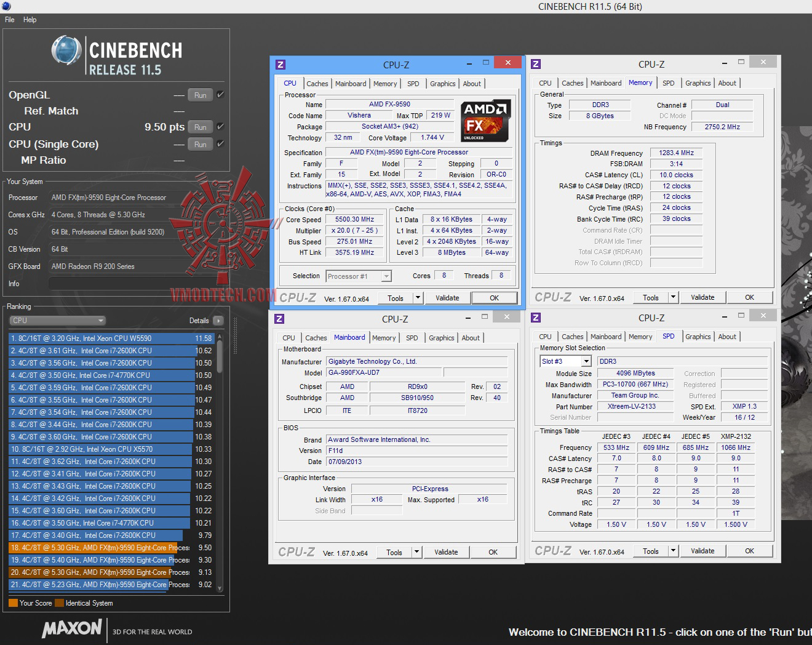Click Validate in the processor CPU-Z window
Screen dimensions: 812x645
(447, 298)
